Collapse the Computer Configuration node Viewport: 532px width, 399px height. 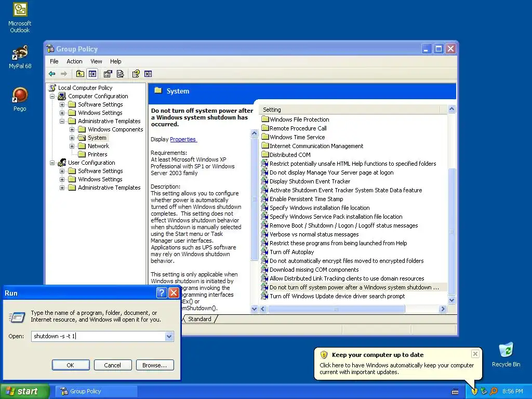click(x=52, y=96)
